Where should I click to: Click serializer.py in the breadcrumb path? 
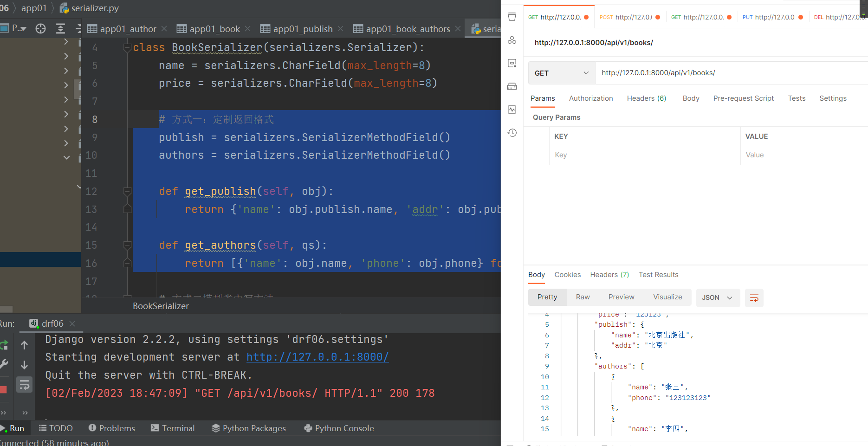click(90, 8)
